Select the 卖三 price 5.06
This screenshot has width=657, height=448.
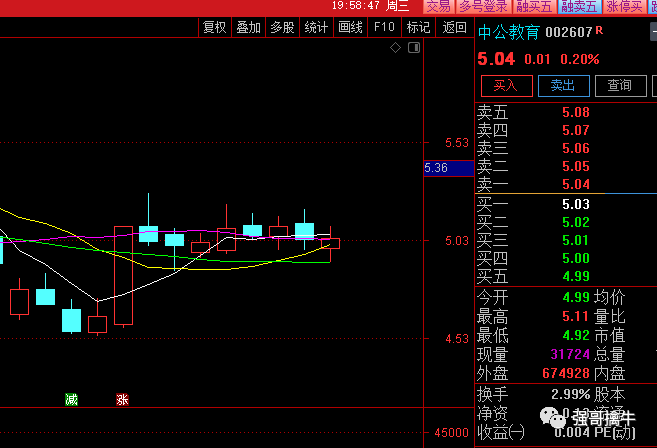[576, 148]
